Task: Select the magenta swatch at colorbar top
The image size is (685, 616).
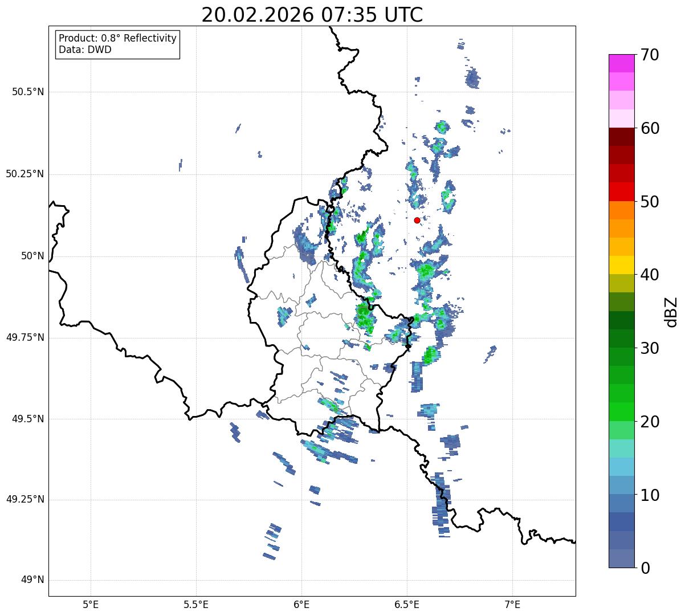Action: pos(621,63)
